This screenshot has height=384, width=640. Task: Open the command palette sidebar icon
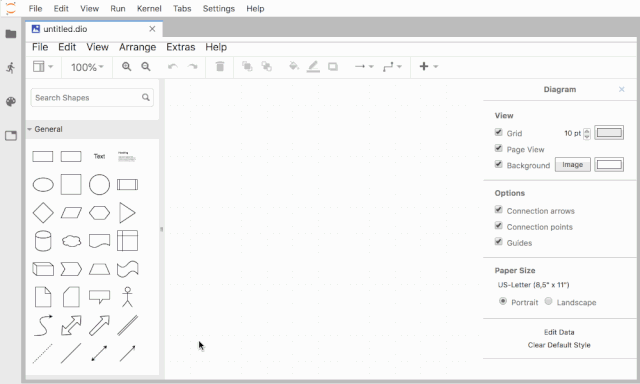pyautogui.click(x=11, y=102)
